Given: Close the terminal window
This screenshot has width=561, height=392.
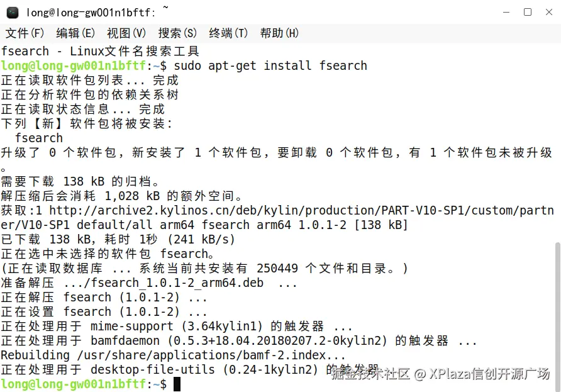Looking at the screenshot, I should [x=549, y=12].
